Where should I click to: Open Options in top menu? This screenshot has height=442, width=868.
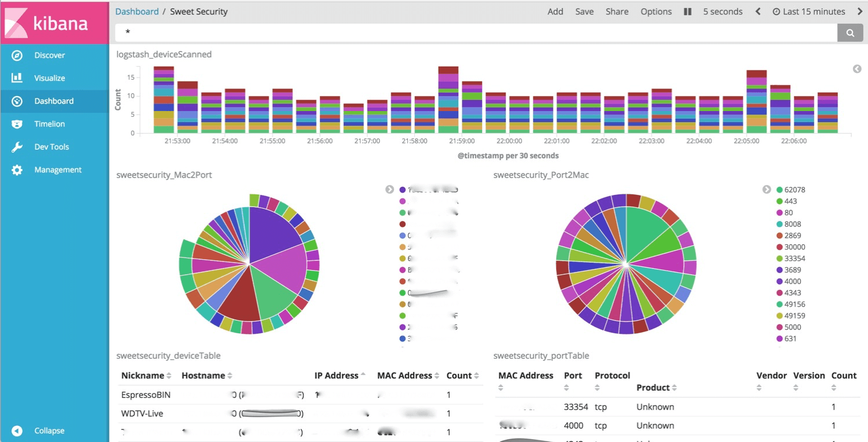[x=656, y=12]
